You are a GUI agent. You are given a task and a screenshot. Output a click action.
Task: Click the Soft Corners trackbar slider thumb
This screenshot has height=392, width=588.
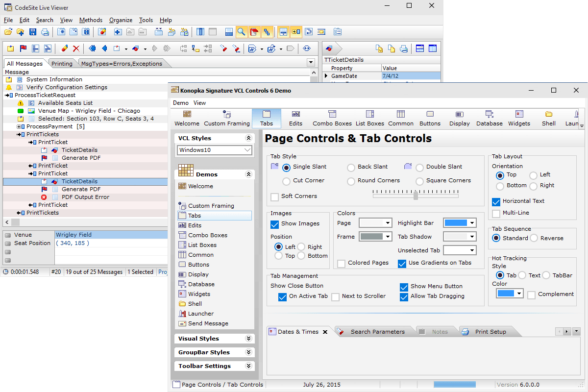416,196
